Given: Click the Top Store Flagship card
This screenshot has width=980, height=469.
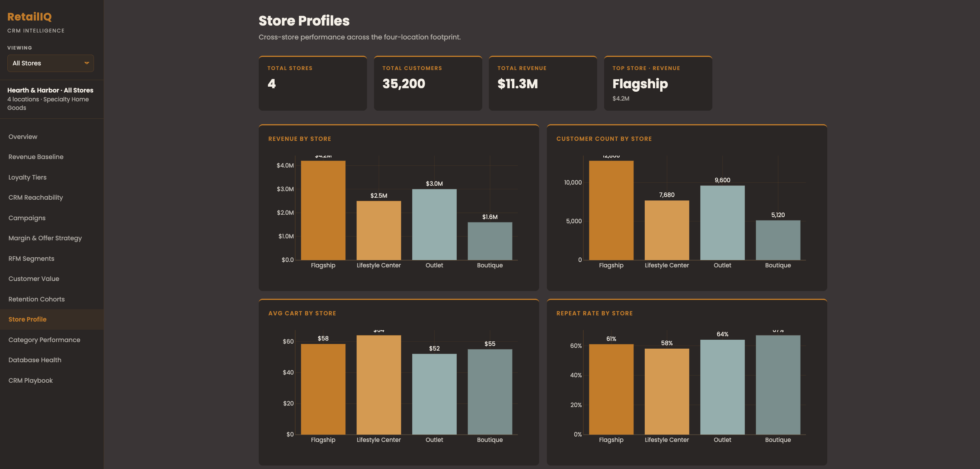Looking at the screenshot, I should point(658,83).
